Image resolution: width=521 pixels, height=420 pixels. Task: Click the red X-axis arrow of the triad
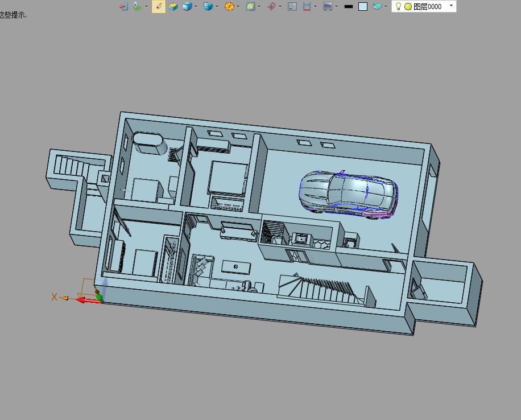(88, 300)
